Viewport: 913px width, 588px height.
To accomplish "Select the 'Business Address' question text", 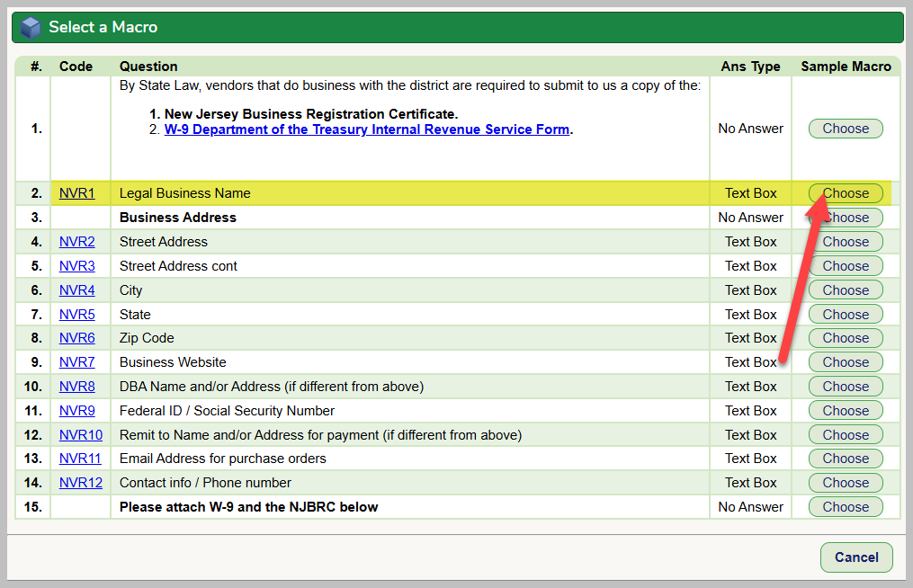I will (x=177, y=218).
